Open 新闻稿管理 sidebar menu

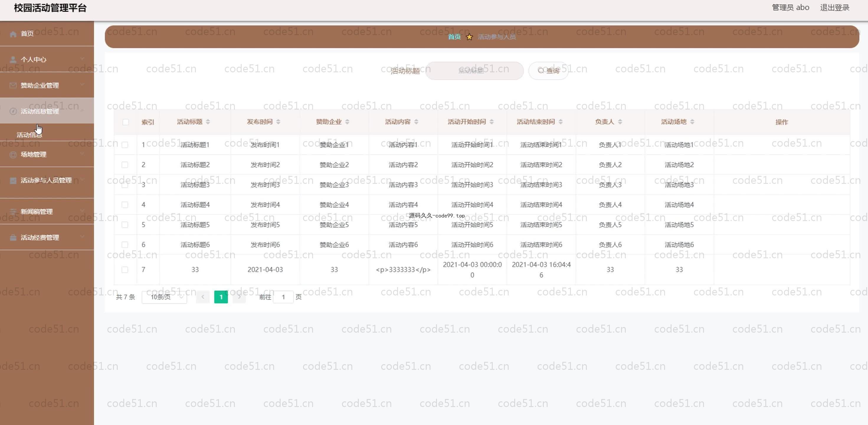coord(47,212)
